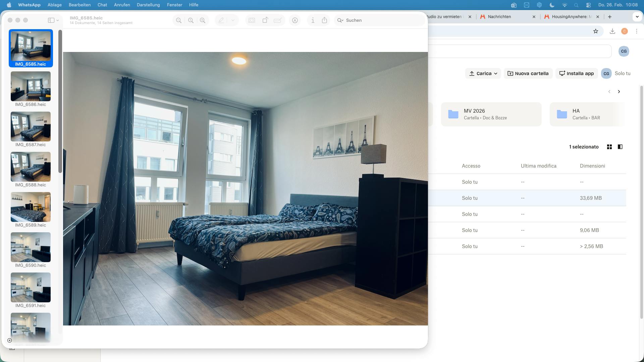Click the bookmark star in the address bar
Screen dimensions: 644x362
click(x=596, y=31)
